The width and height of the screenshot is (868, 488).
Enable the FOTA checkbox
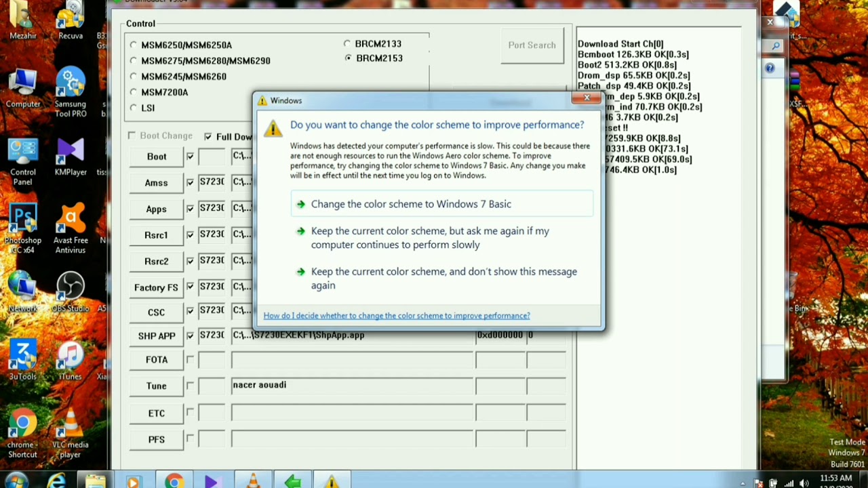tap(190, 359)
